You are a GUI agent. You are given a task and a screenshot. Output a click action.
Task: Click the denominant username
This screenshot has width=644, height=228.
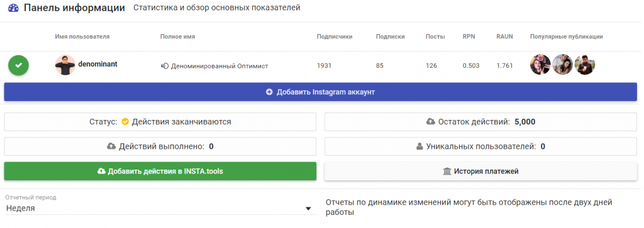pos(97,64)
